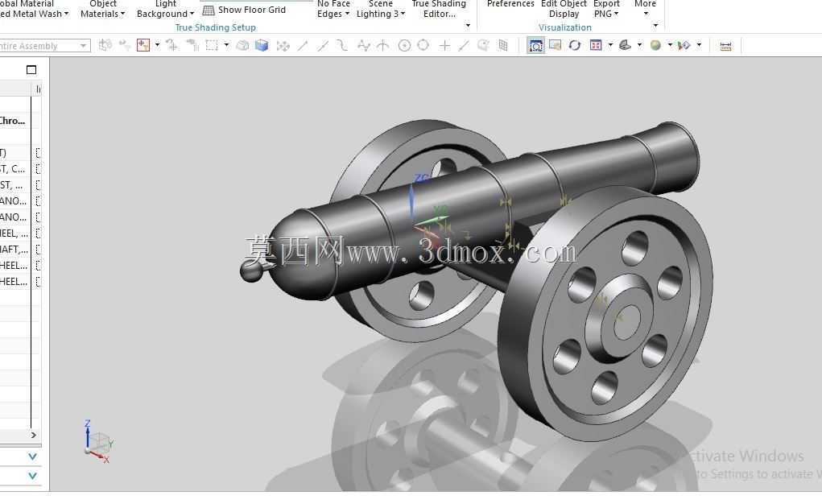The height and width of the screenshot is (504, 822).
Task: Click the rectangle selection marquee icon
Action: coord(212,46)
